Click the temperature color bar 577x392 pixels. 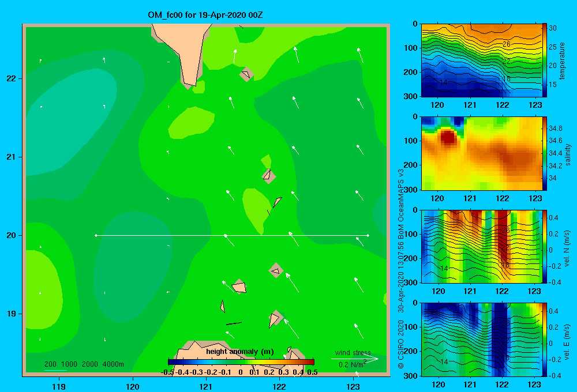545,61
